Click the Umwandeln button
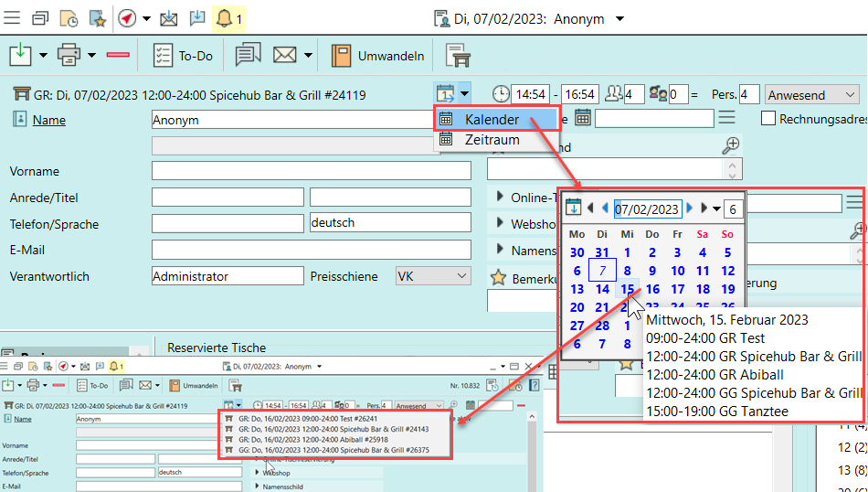This screenshot has height=492, width=868. coord(378,56)
